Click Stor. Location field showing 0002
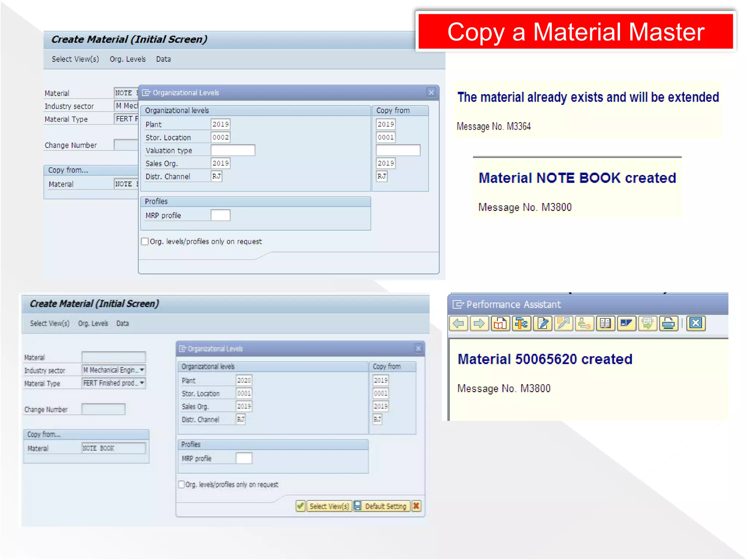 (221, 137)
